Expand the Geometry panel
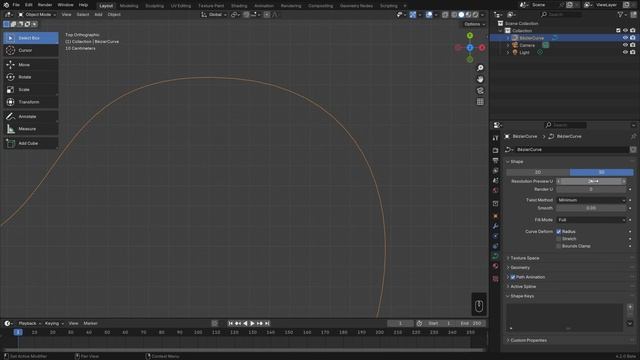Image resolution: width=640 pixels, height=360 pixels. [520, 268]
